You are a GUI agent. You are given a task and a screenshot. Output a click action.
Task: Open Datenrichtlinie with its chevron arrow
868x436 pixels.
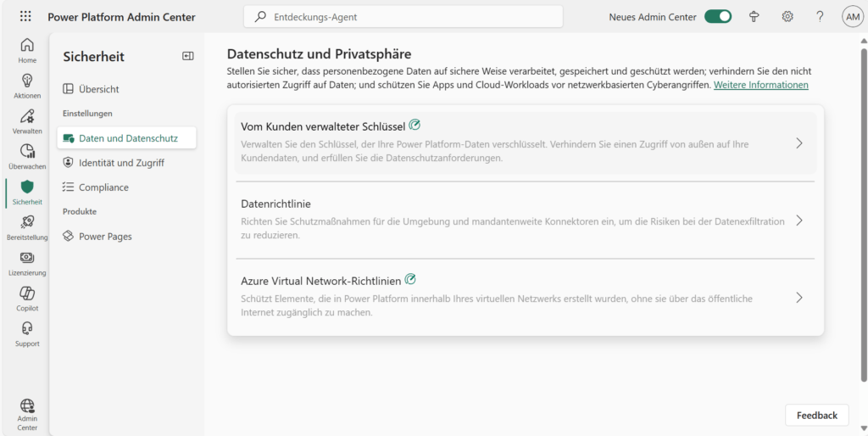coord(798,221)
